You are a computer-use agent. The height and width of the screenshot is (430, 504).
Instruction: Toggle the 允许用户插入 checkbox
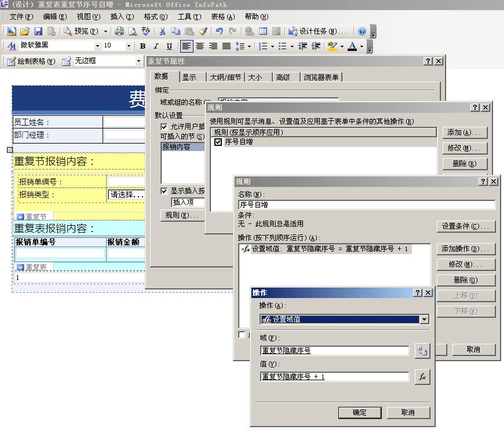(x=165, y=127)
